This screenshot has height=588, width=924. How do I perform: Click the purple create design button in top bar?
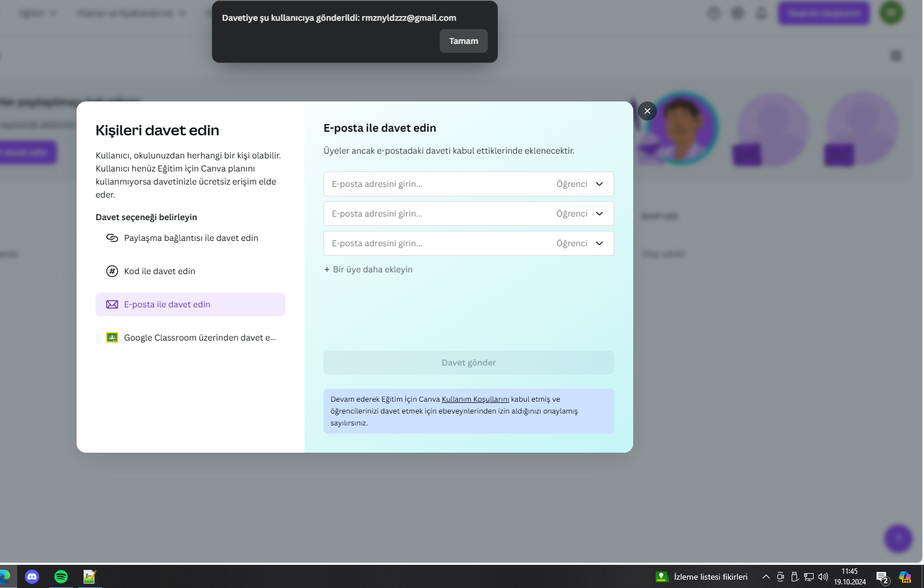824,13
